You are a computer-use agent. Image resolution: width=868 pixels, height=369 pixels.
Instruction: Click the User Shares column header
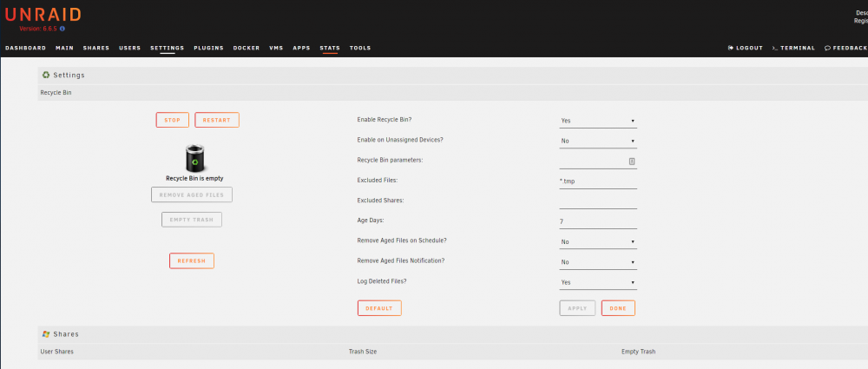point(57,352)
